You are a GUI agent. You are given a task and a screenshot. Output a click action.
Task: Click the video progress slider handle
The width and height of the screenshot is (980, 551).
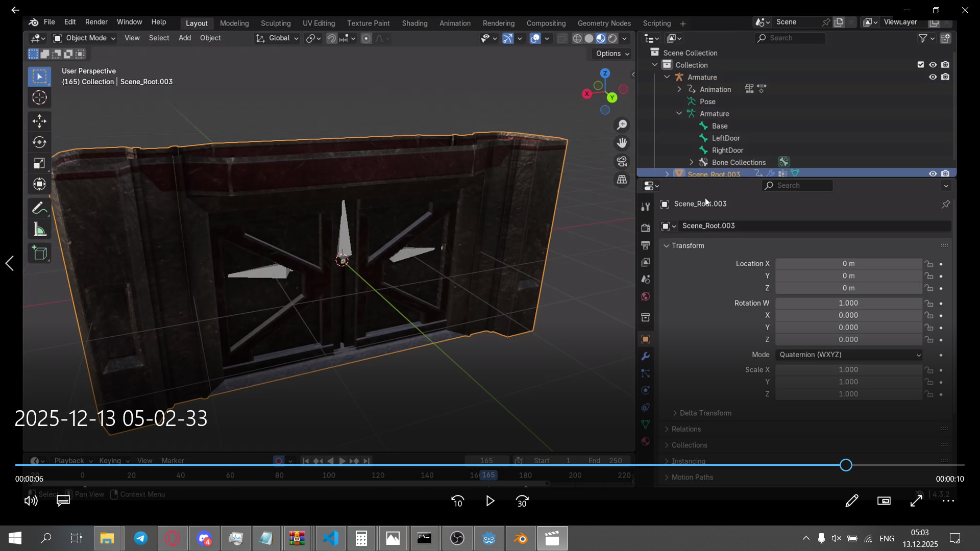point(846,465)
